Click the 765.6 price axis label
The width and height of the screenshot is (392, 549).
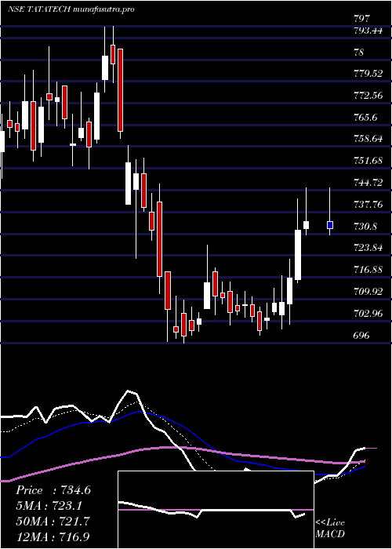365,118
